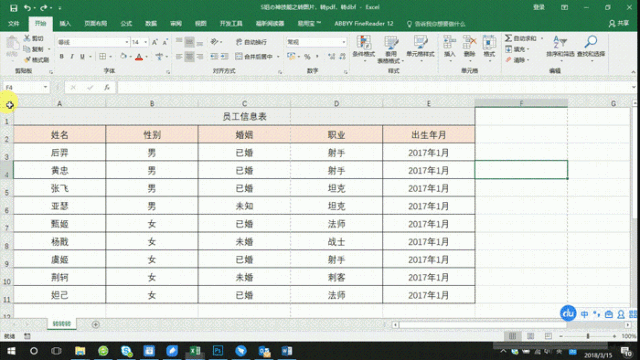The image size is (640, 360).
Task: Switch to the Page Layout tab
Action: pyautogui.click(x=96, y=24)
